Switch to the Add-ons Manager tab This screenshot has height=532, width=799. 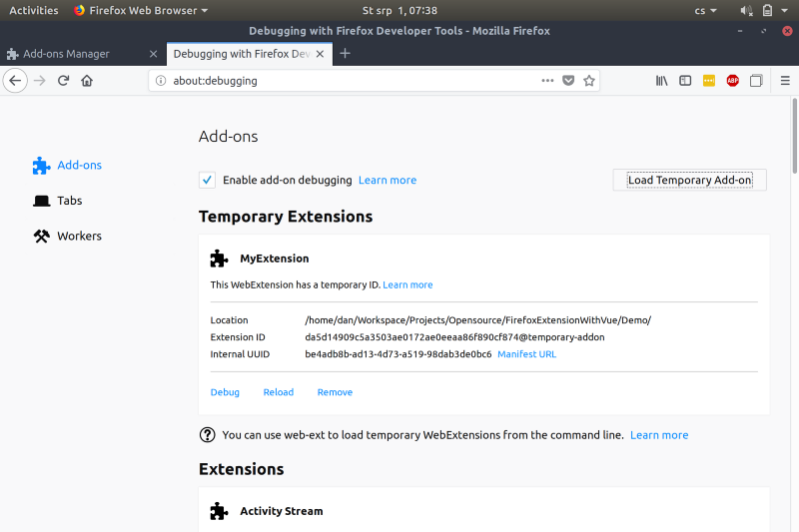pos(75,54)
